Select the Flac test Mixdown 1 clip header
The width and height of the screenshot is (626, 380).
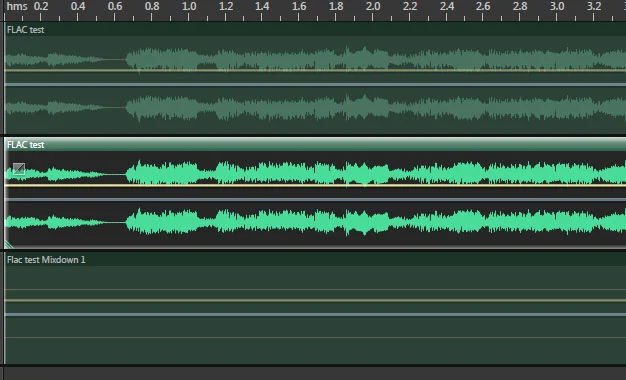click(x=315, y=260)
